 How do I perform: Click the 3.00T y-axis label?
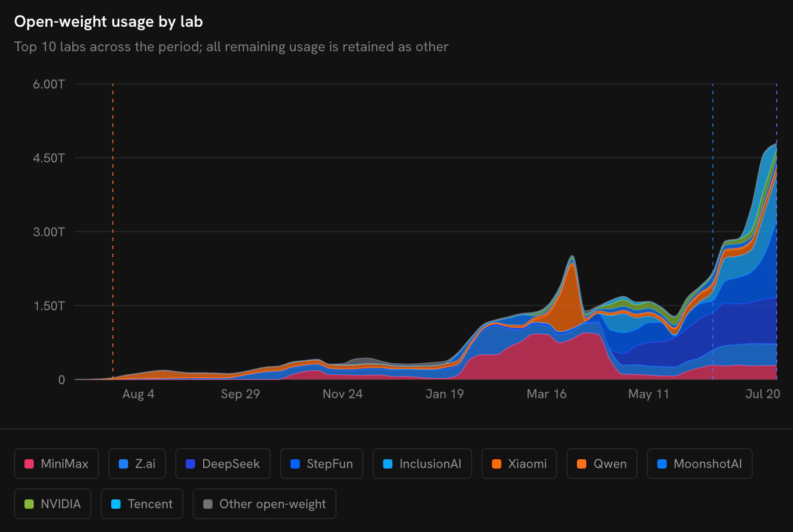[x=49, y=232]
